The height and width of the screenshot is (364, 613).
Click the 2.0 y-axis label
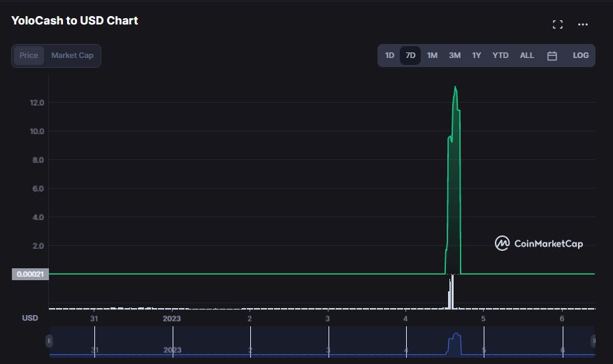pos(38,246)
